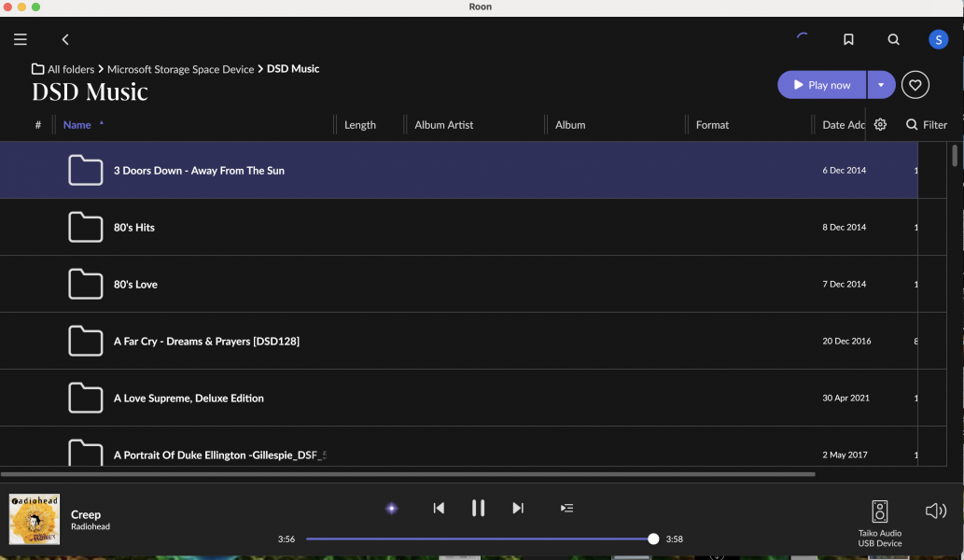Toggle Roon Radio sparkle icon
The width and height of the screenshot is (964, 560).
point(391,509)
